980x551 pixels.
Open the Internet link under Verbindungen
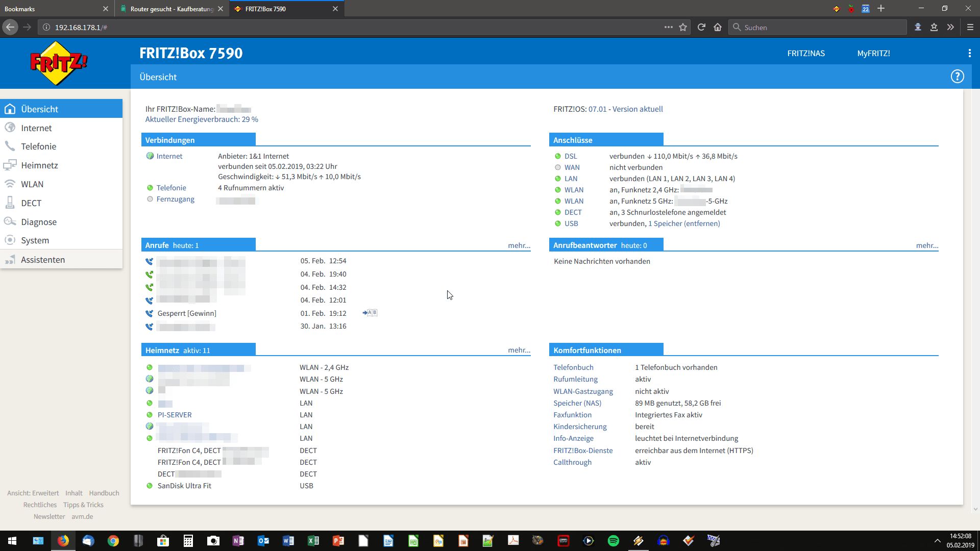pos(169,156)
